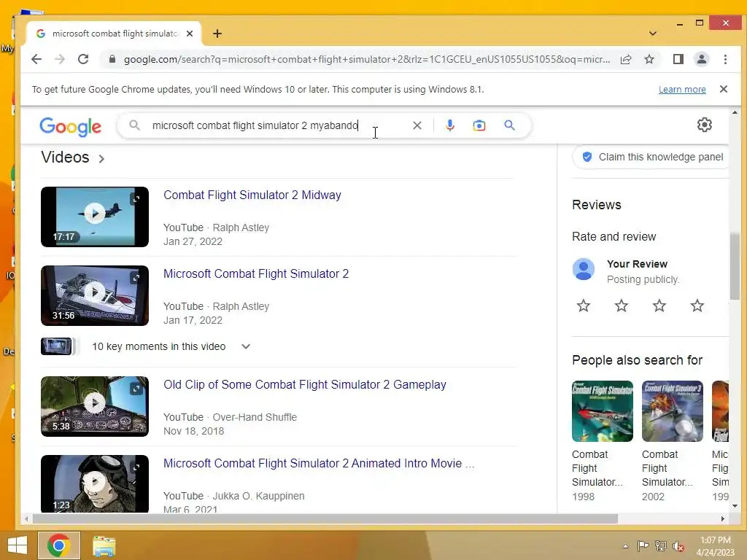Share this page via address bar icon
The height and width of the screenshot is (560, 747).
(x=626, y=59)
